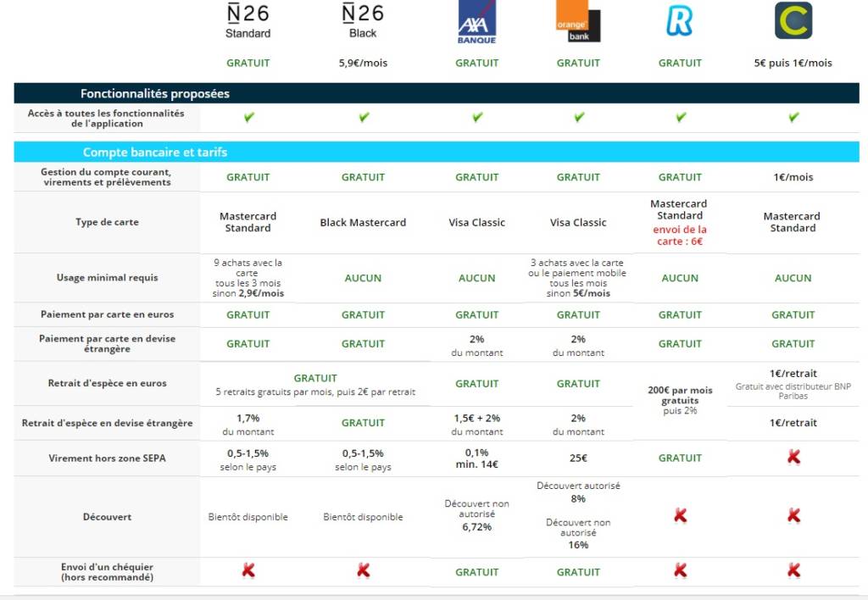
Task: Click red cross for Revolut Découvert
Action: (x=680, y=516)
